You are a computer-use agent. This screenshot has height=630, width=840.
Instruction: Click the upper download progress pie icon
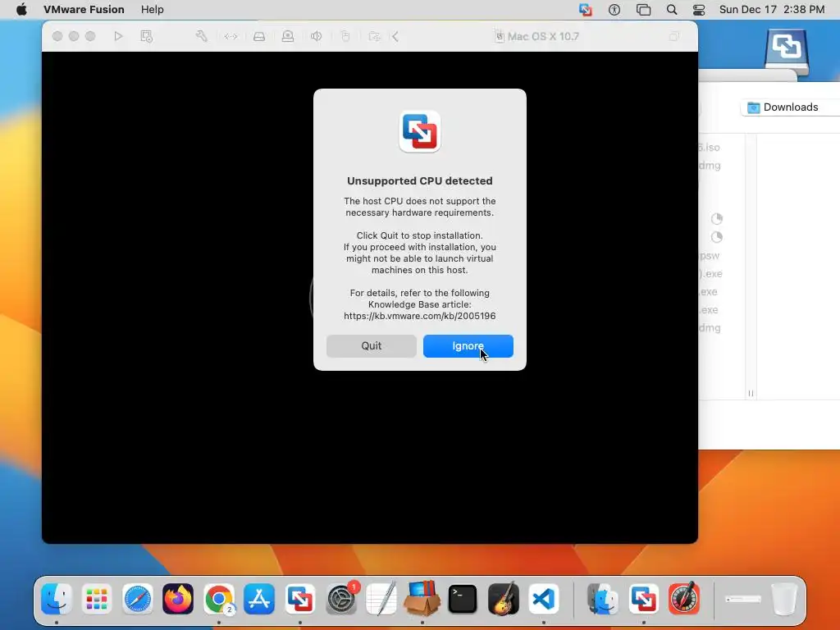(717, 218)
